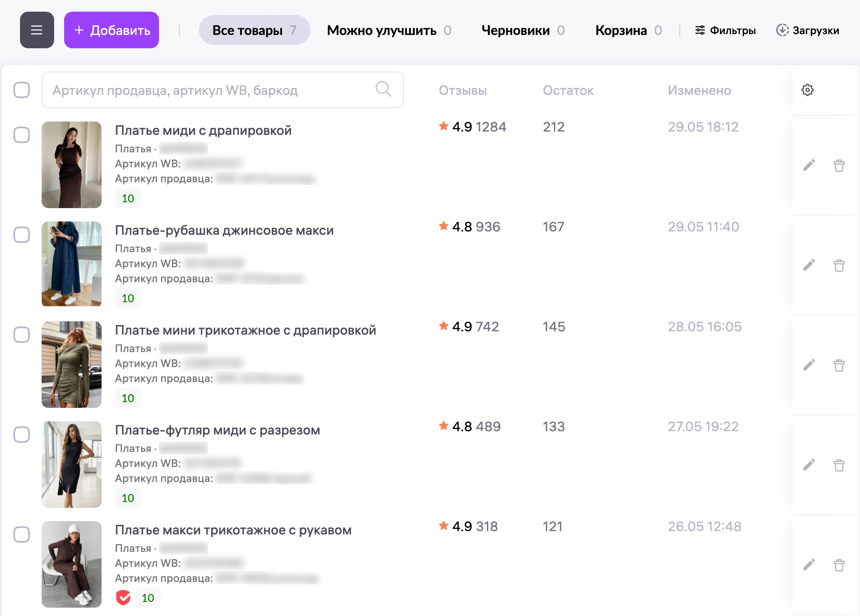Image resolution: width=860 pixels, height=616 pixels.
Task: Open the hamburger menu
Action: coord(37,30)
